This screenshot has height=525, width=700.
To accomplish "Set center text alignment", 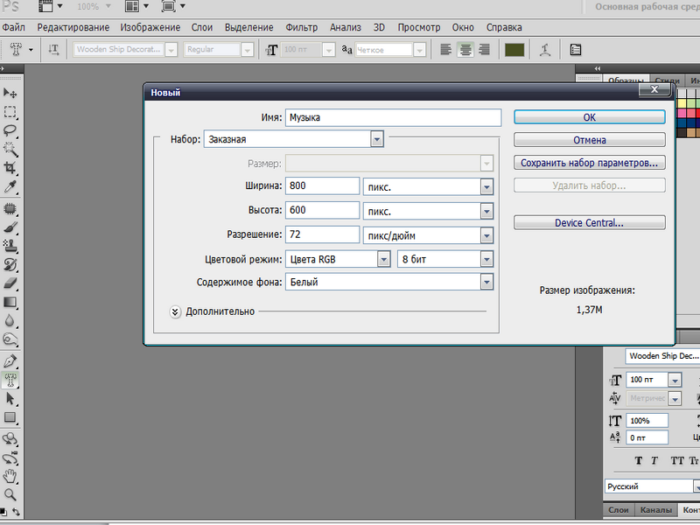I will 465,50.
